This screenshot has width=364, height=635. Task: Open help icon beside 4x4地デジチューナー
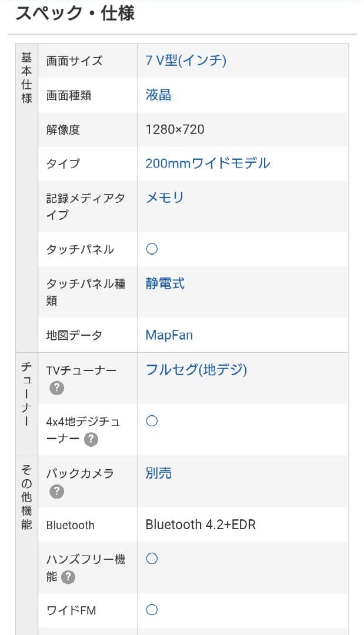[x=91, y=439]
